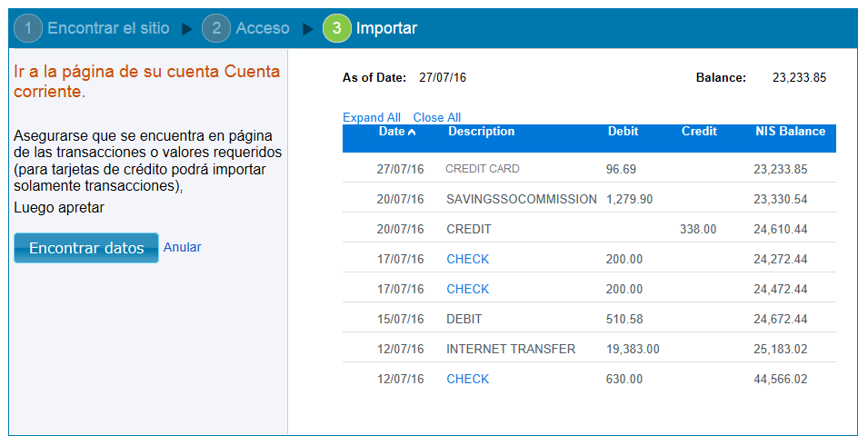This screenshot has width=868, height=445.
Task: Click the Credit column header
Action: [x=699, y=132]
